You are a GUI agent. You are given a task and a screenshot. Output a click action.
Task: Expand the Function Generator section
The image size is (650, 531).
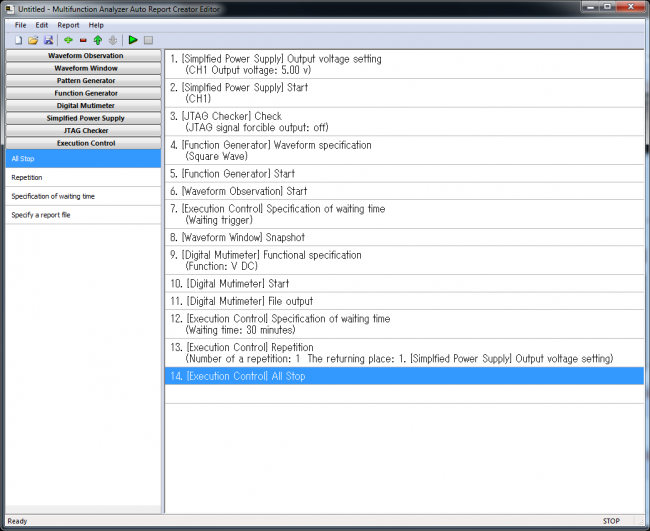[x=82, y=93]
